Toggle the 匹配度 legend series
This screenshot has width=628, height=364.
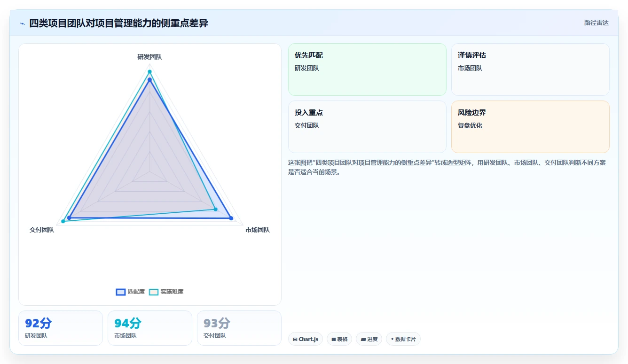click(131, 292)
